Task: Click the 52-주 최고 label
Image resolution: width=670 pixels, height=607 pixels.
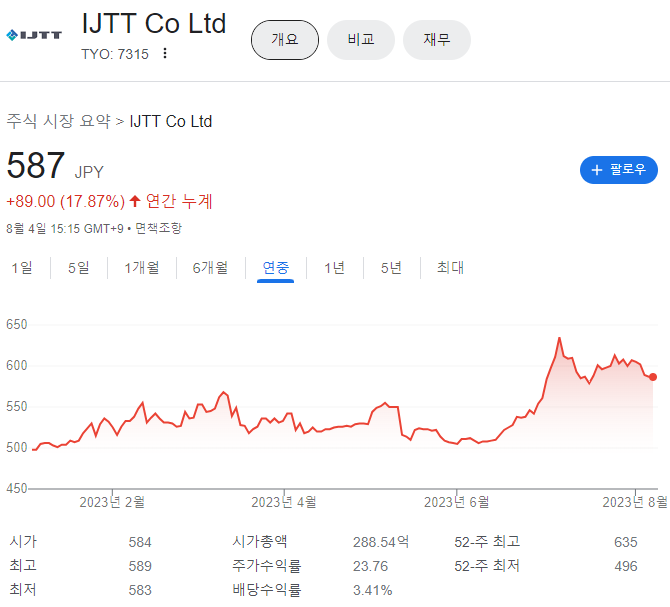Action: click(x=487, y=542)
